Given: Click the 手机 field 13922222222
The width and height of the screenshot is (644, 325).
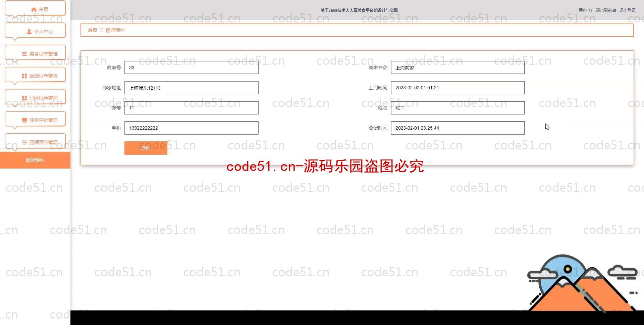Looking at the screenshot, I should click(x=192, y=128).
